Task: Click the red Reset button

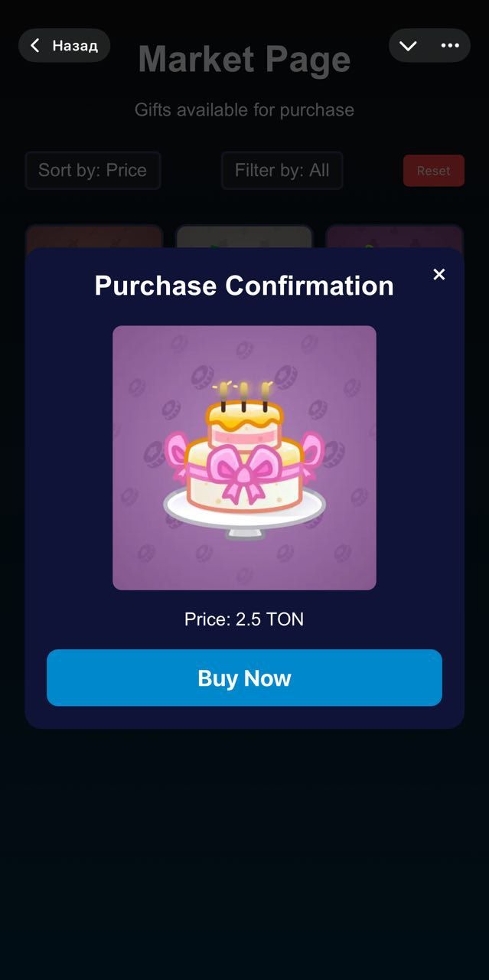Action: coord(434,171)
